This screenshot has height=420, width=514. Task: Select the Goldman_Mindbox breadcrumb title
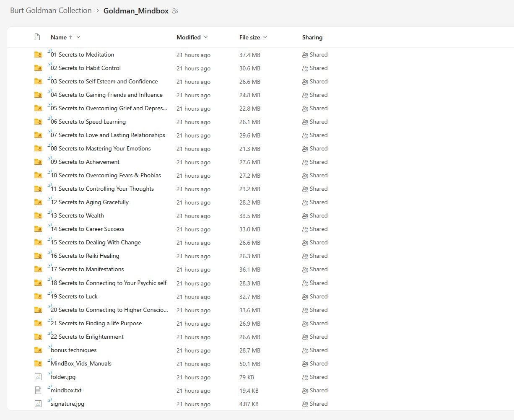click(136, 11)
